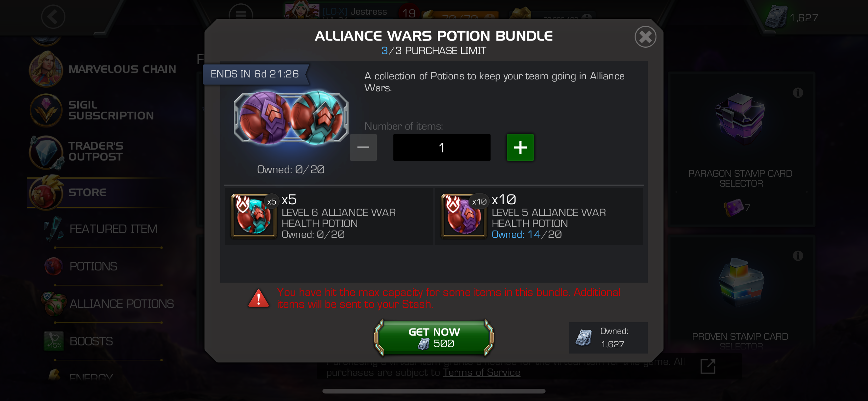This screenshot has width=868, height=401.
Task: Select the Level 6 Alliance War Health Potion icon
Action: (254, 216)
